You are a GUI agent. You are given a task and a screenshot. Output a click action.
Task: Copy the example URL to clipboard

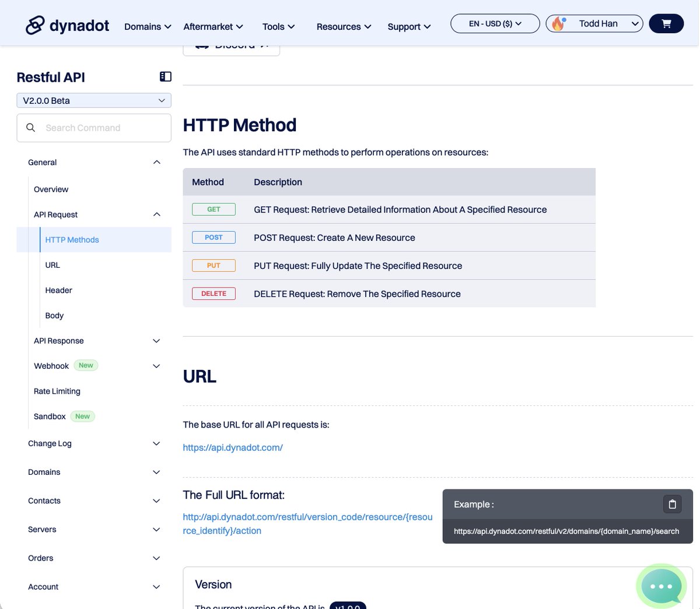(x=672, y=504)
